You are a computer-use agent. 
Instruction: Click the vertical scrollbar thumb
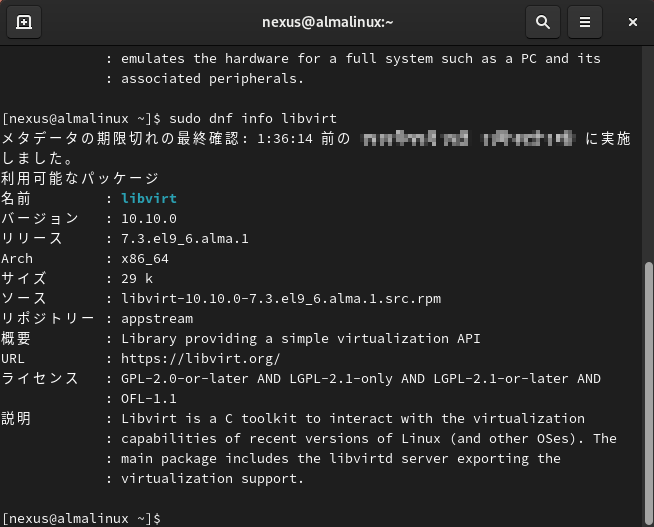(647, 390)
